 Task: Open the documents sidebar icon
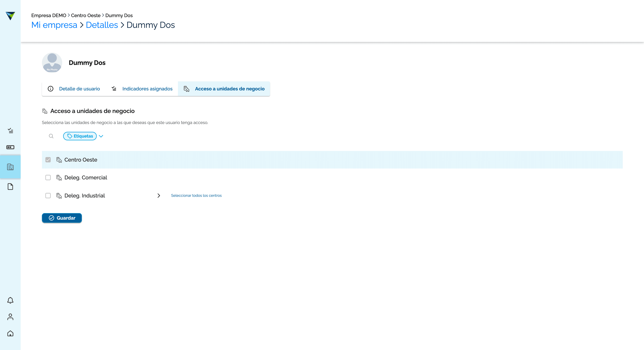10,187
